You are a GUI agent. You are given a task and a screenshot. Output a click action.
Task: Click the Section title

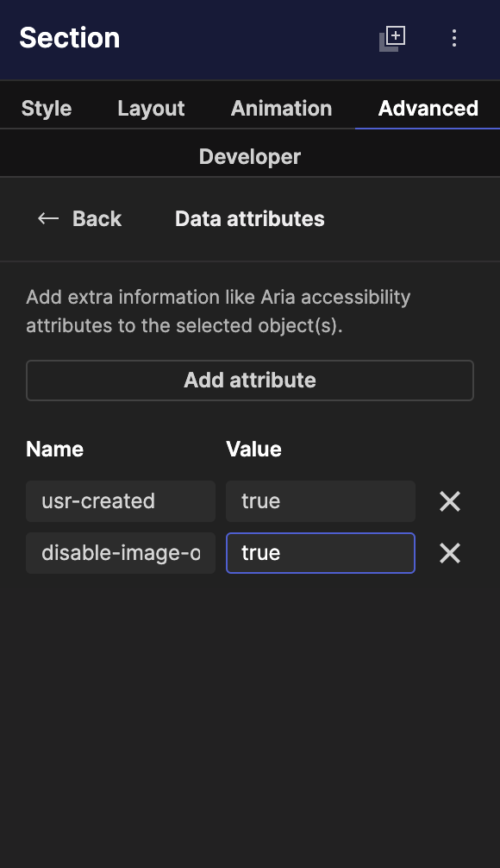[69, 38]
